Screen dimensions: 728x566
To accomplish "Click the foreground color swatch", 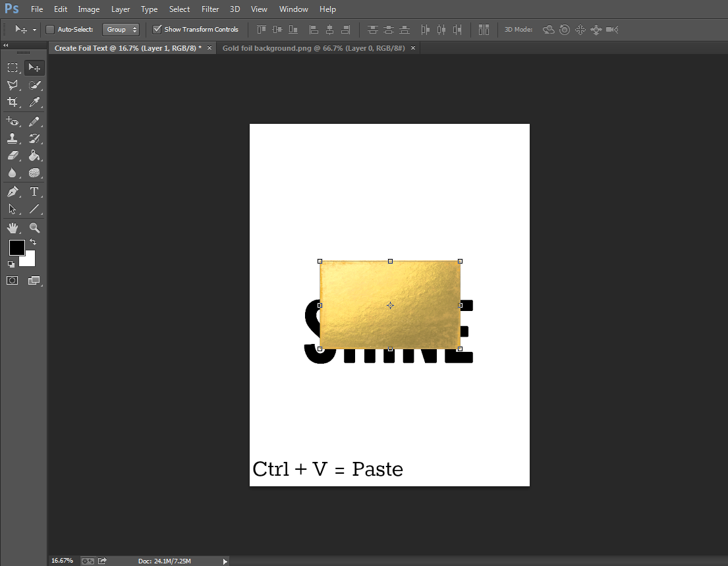I will click(16, 248).
